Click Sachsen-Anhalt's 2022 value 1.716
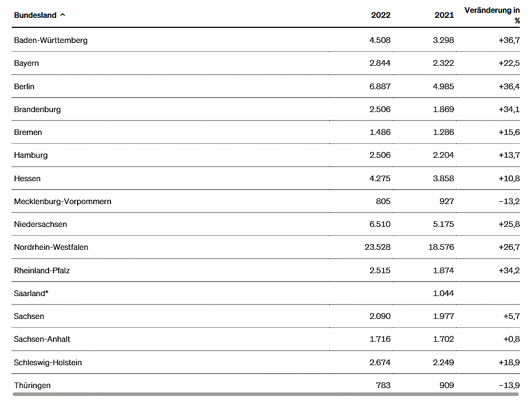Image resolution: width=532 pixels, height=402 pixels. 380,339
